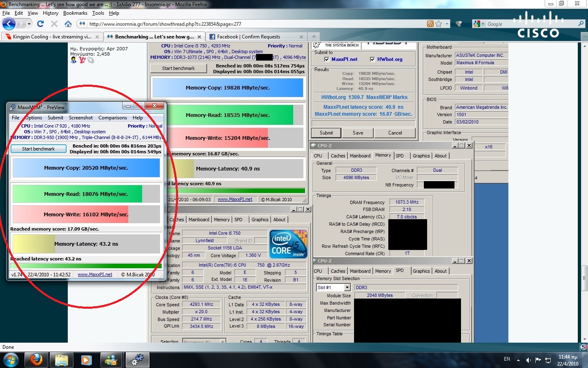Click the Save button
Screen dimensions: 588x368
pos(358,133)
